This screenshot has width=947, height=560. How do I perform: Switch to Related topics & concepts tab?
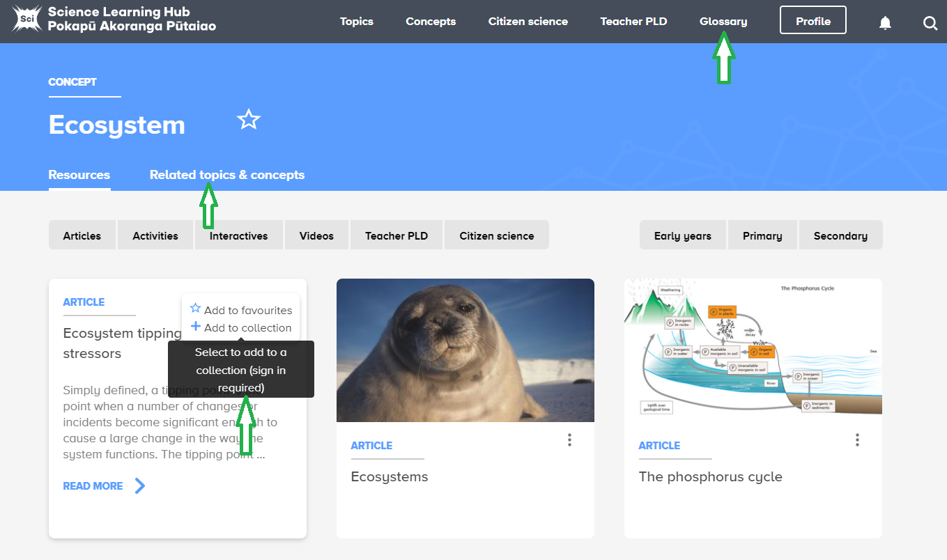point(227,175)
